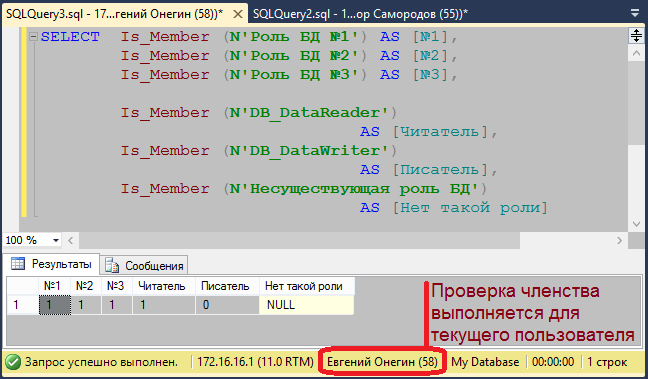Select the №3 column header
This screenshot has width=648, height=379.
[x=117, y=286]
